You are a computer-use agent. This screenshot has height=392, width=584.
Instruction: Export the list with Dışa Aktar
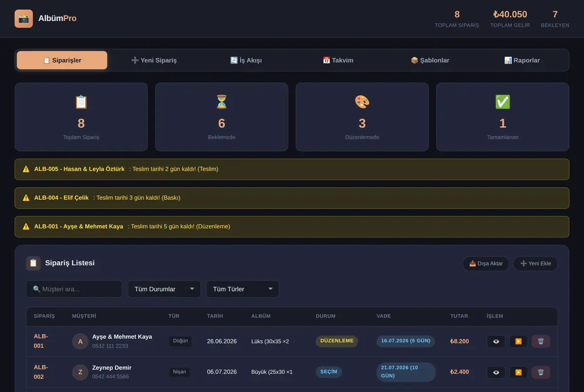(x=486, y=264)
